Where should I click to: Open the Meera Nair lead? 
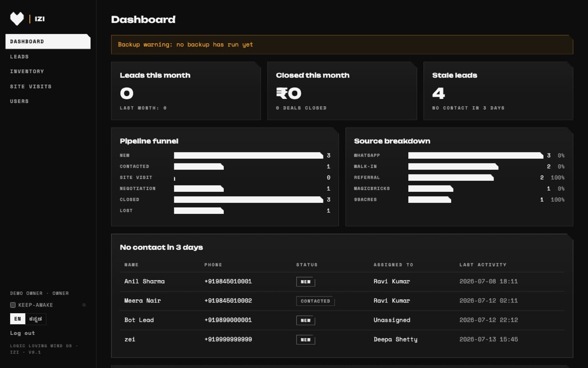[x=143, y=301]
